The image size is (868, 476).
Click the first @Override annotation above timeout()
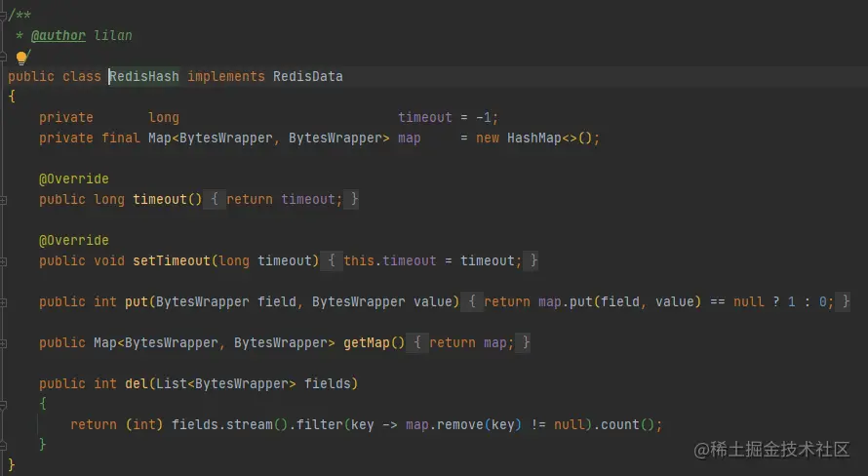[73, 178]
